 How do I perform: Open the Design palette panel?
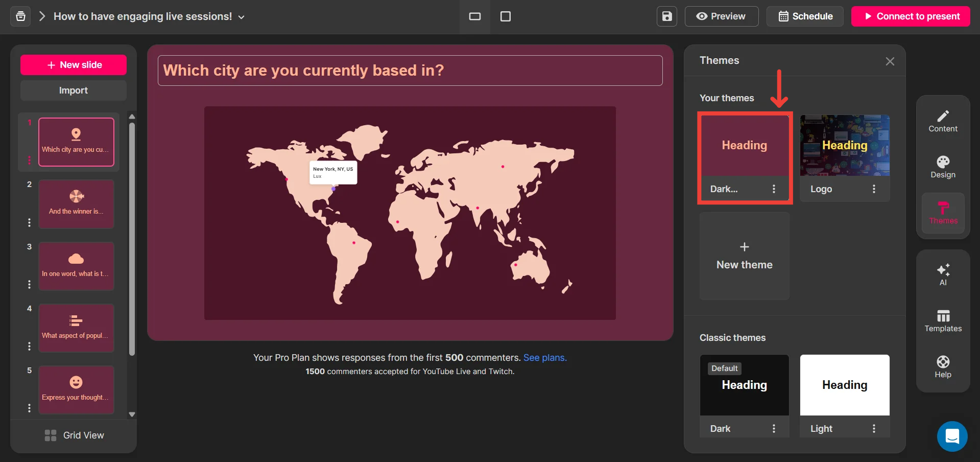tap(943, 167)
